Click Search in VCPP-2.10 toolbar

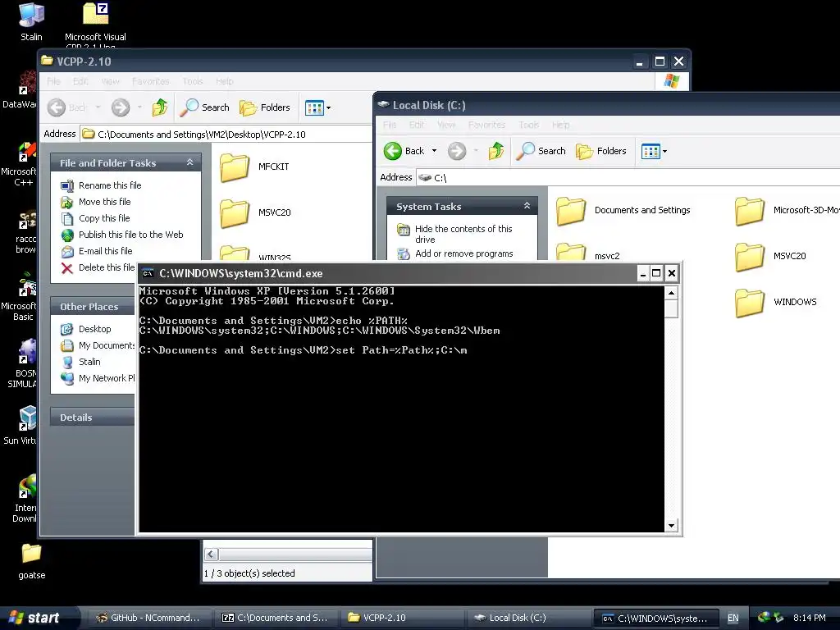(x=204, y=107)
